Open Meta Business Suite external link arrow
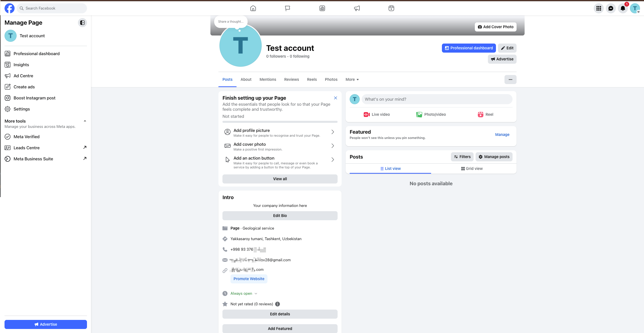The height and width of the screenshot is (333, 644). pyautogui.click(x=85, y=159)
